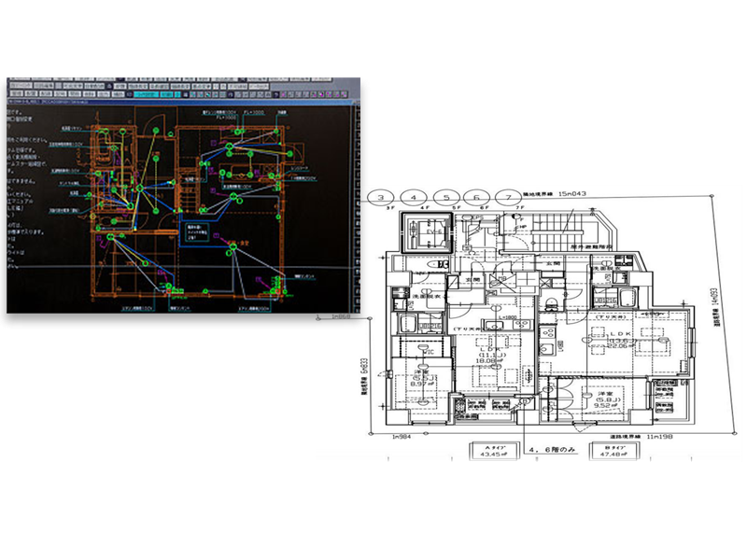Screen dimensions: 747x560
Task: Click the 15m043 boundary dimension
Action: 571,194
